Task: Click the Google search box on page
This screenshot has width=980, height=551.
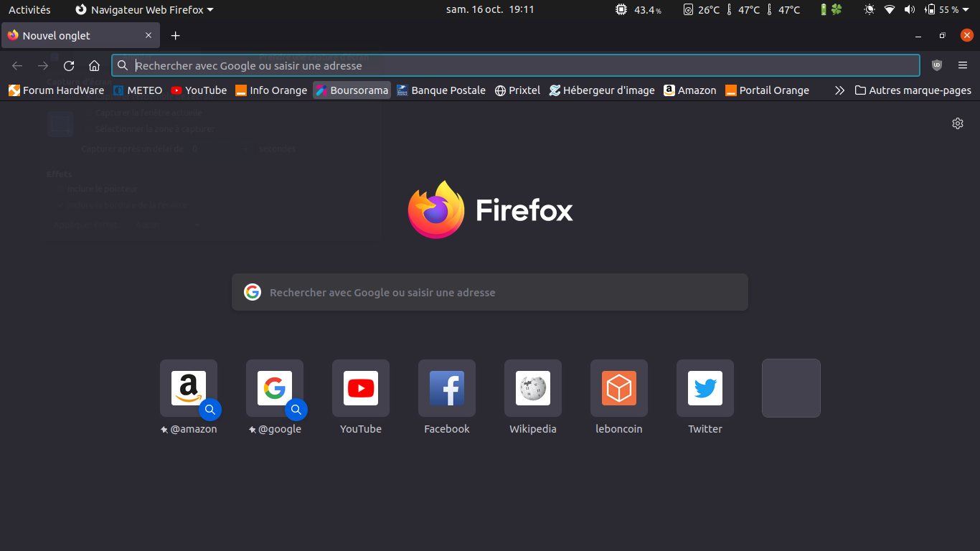Action: coord(490,292)
